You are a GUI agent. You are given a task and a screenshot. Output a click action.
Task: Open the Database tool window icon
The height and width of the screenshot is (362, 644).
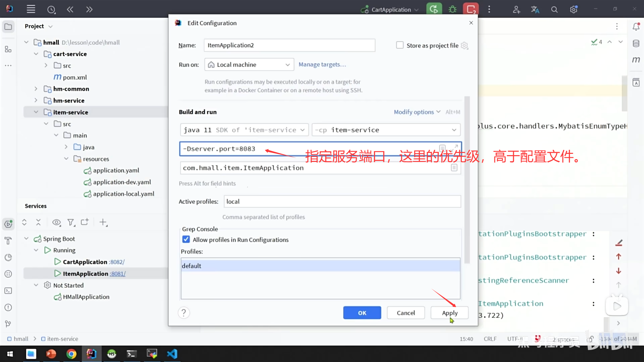coord(636,44)
